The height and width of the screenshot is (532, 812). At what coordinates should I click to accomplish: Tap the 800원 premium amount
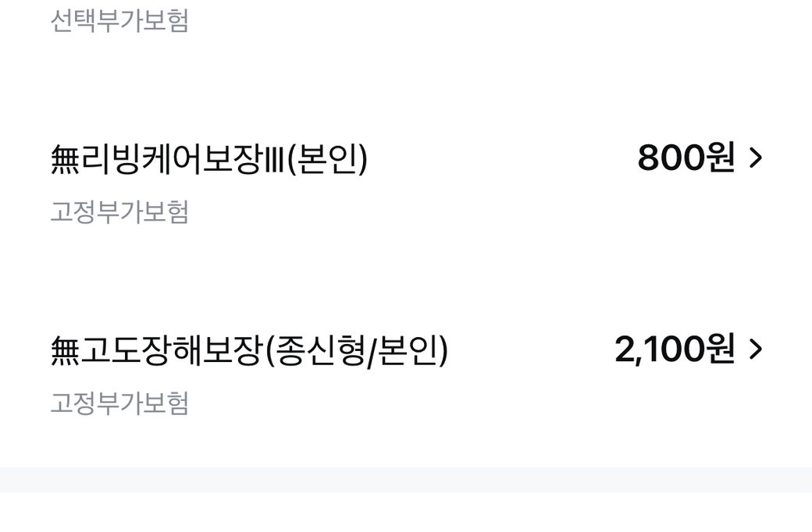(686, 158)
